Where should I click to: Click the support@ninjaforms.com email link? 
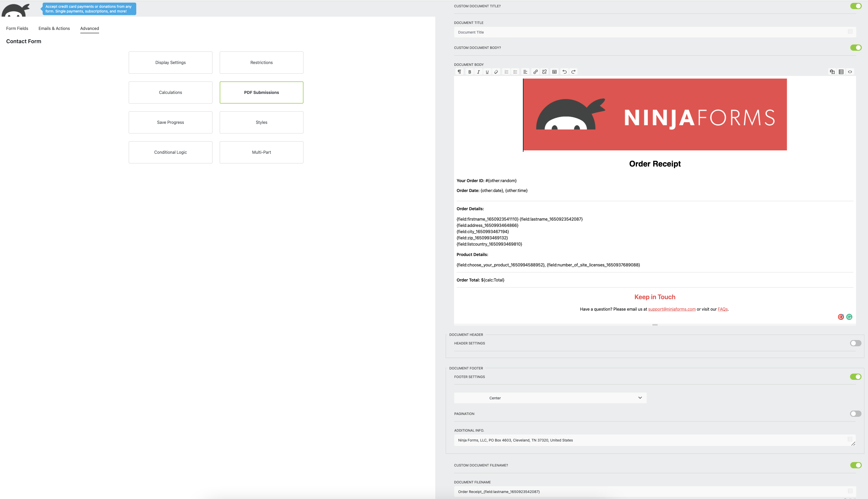tap(672, 309)
